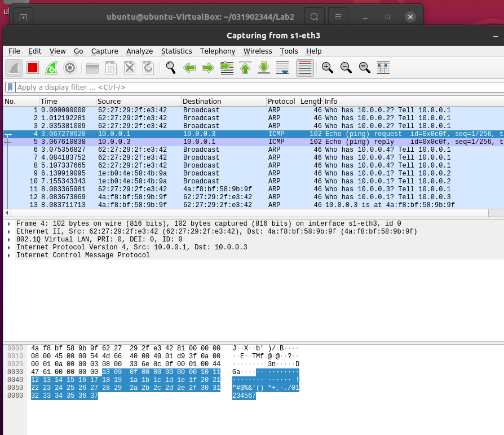Image resolution: width=504 pixels, height=435 pixels.
Task: Click the close capture file X icon
Action: pyautogui.click(x=130, y=68)
